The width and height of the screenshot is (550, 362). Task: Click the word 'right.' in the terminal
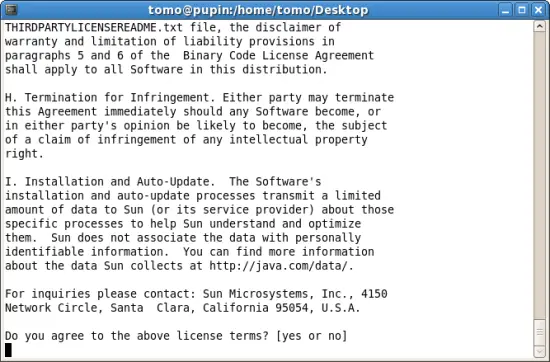24,154
